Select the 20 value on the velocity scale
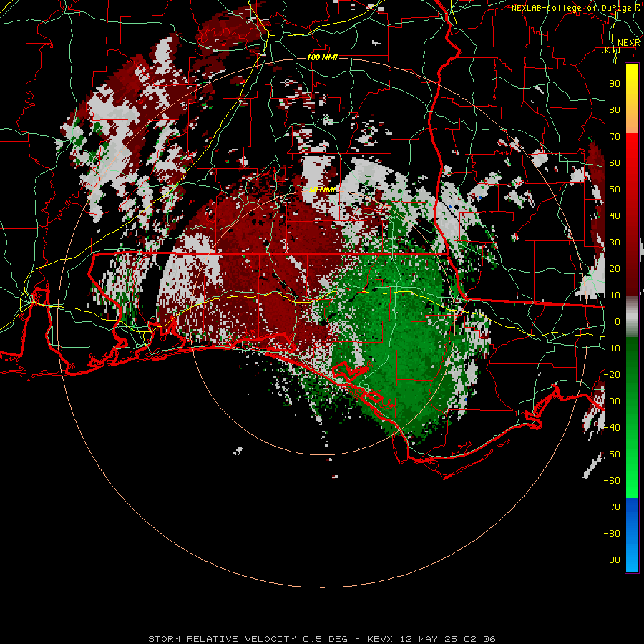The height and width of the screenshot is (644, 644). [x=615, y=268]
